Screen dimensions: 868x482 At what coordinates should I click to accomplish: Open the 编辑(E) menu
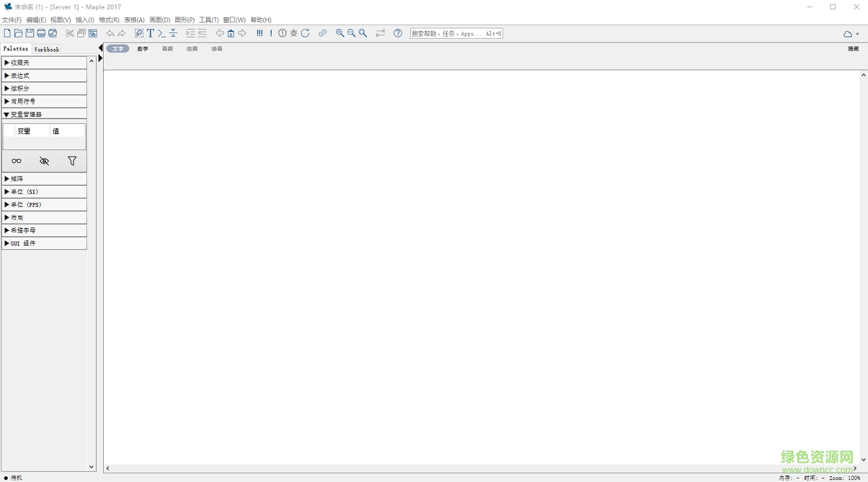pyautogui.click(x=36, y=20)
